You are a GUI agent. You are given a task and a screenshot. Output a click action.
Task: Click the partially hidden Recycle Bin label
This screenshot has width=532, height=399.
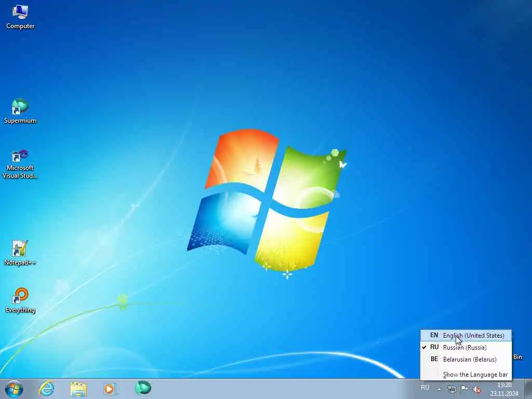(517, 356)
